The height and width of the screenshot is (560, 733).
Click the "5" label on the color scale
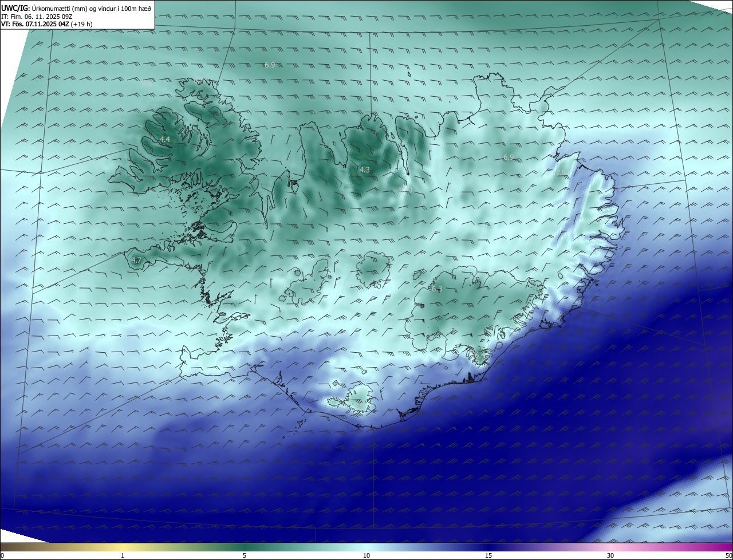(245, 555)
